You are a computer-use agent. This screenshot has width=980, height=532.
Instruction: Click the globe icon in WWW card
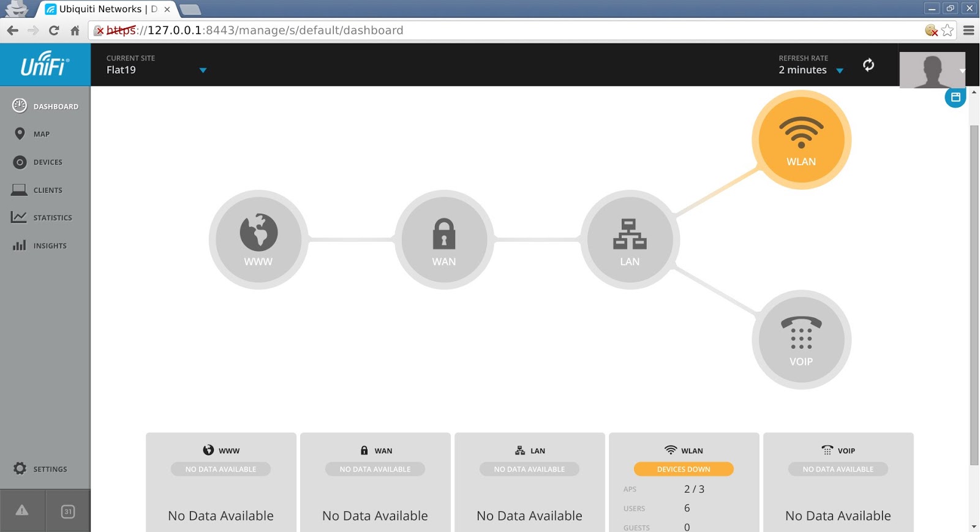click(x=208, y=450)
